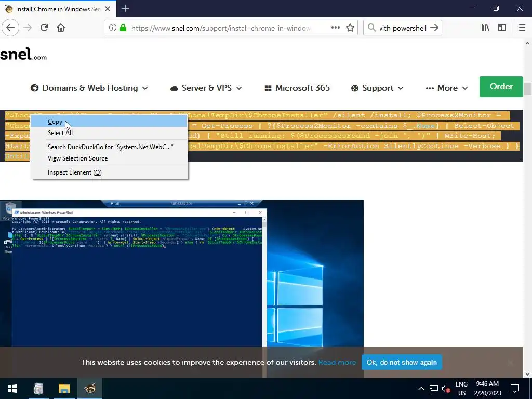Show site information via the info icon
Image resolution: width=532 pixels, height=399 pixels.
(113, 28)
